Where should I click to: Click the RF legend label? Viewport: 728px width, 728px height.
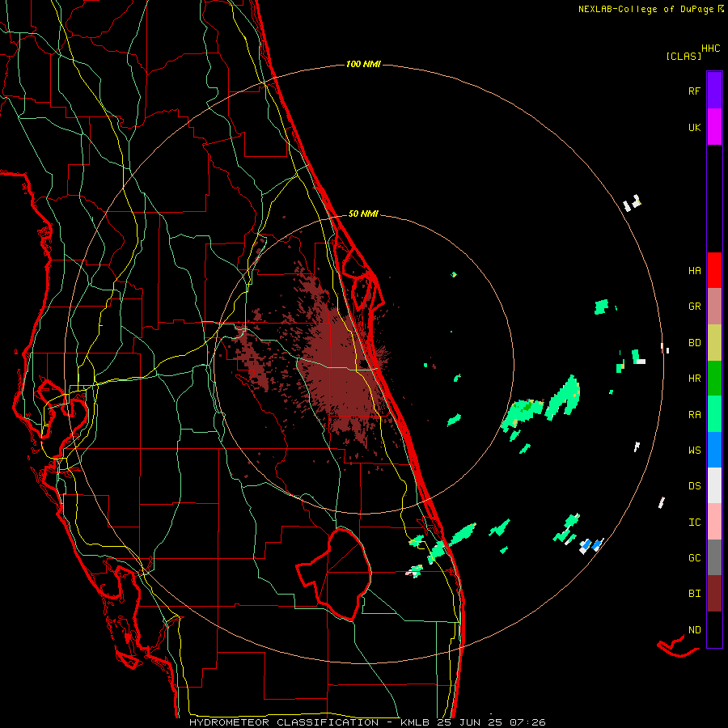[x=694, y=91]
